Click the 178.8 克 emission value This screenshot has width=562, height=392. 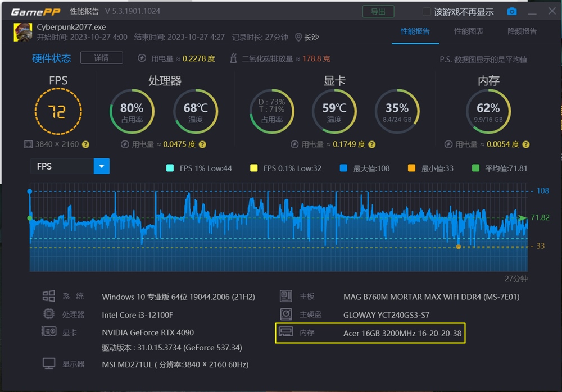tap(316, 58)
